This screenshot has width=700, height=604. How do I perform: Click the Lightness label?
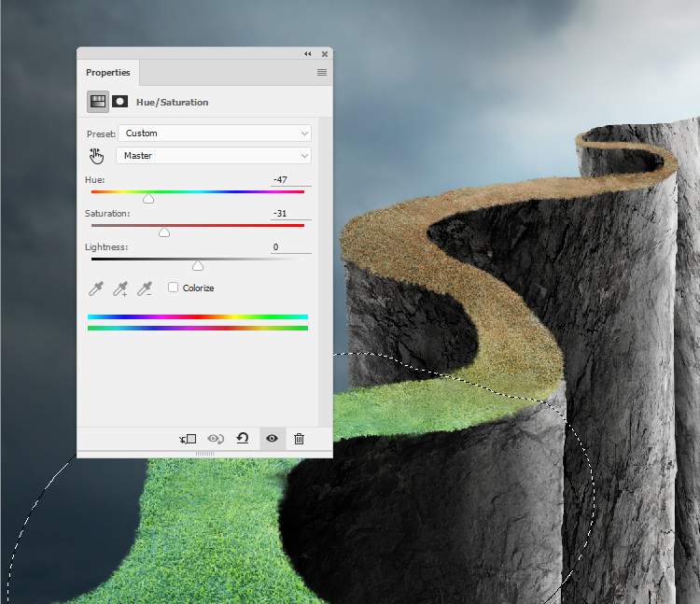point(106,247)
